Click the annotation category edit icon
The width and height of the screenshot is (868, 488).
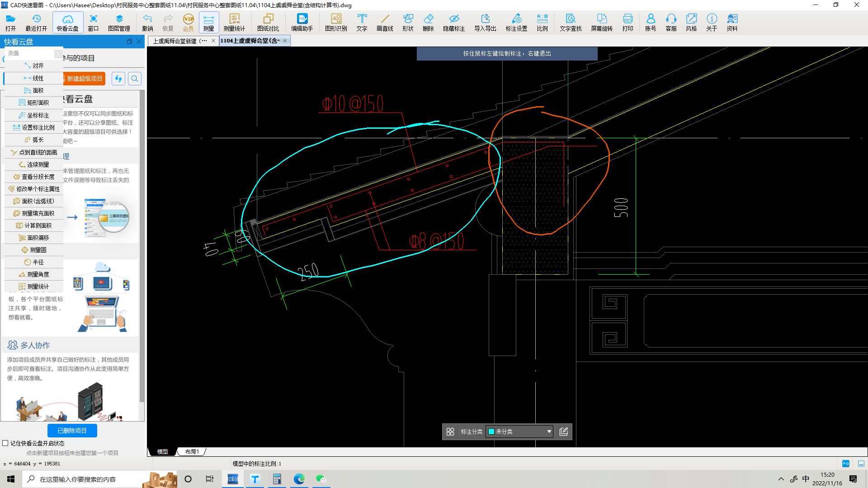point(564,432)
